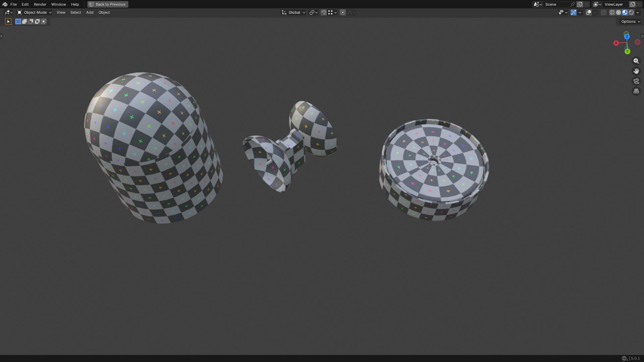Switch to Wireframe viewport shading
This screenshot has height=362, width=644.
[612, 12]
